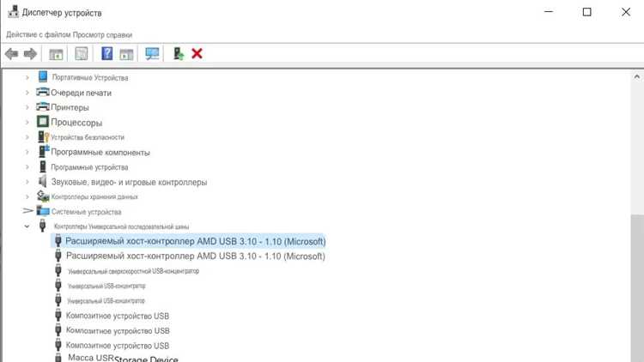
Task: Select Принтеры tree row
Action: [70, 107]
